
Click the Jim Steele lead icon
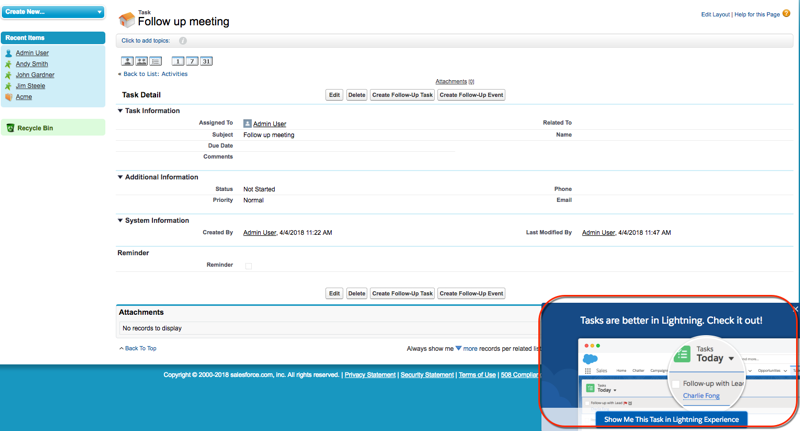pyautogui.click(x=8, y=86)
